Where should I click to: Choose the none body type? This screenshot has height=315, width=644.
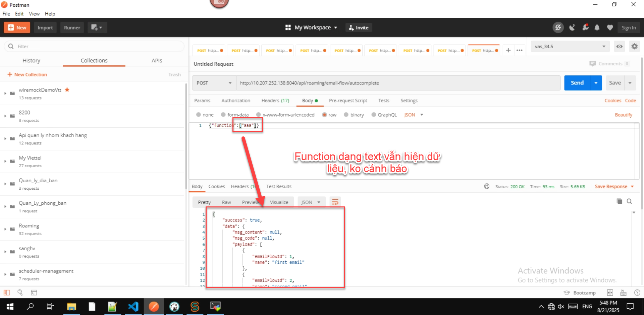pyautogui.click(x=199, y=115)
